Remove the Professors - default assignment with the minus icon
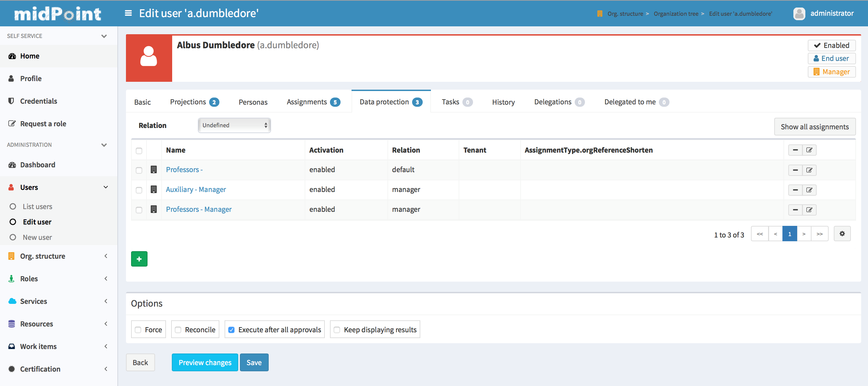 795,170
